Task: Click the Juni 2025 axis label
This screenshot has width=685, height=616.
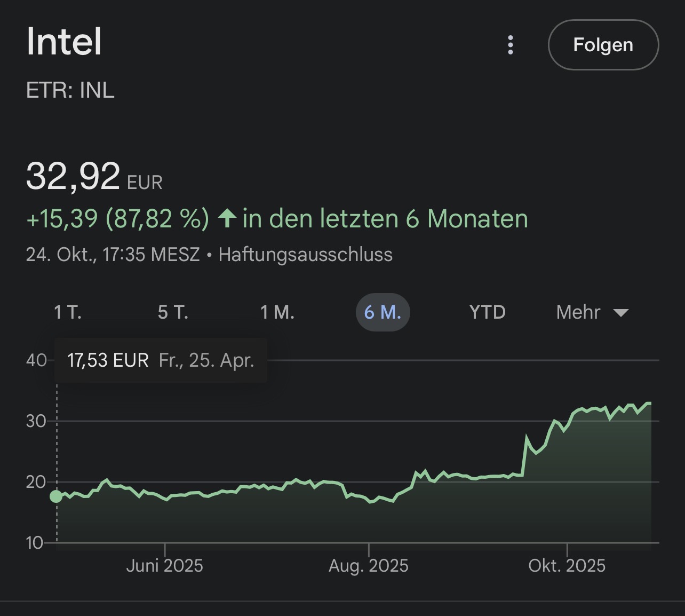Action: [164, 566]
